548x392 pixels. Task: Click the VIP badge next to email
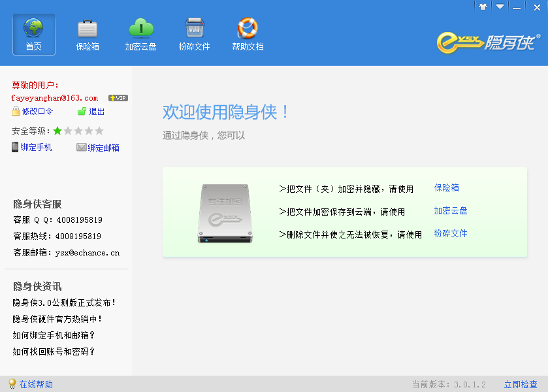(x=118, y=98)
